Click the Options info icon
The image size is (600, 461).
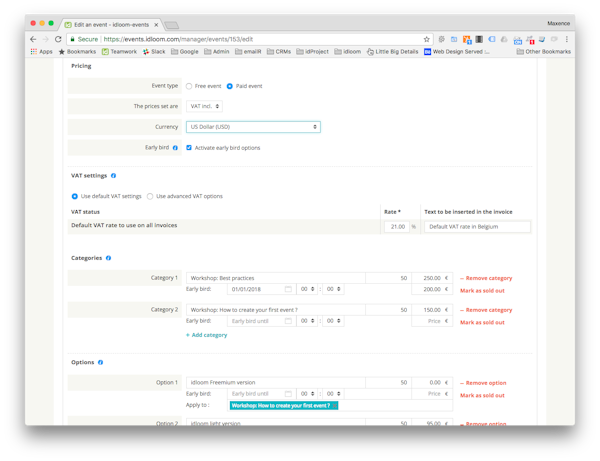(100, 363)
